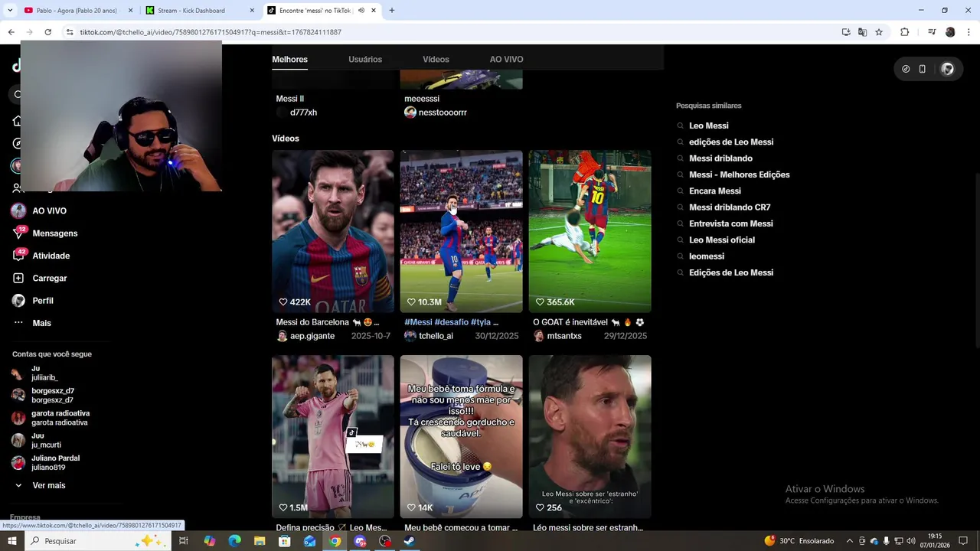Switch to the AO VIVO search tab
Image resolution: width=980 pixels, height=551 pixels.
coord(506,59)
